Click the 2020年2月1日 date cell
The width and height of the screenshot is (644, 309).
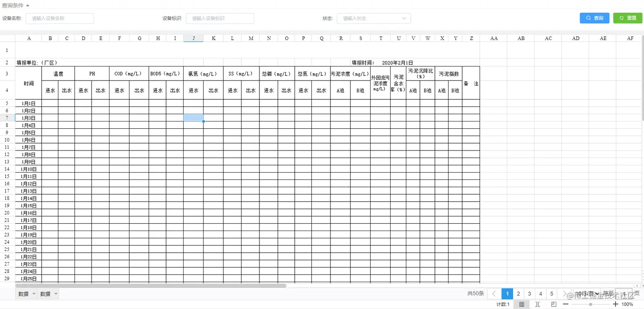[397, 63]
